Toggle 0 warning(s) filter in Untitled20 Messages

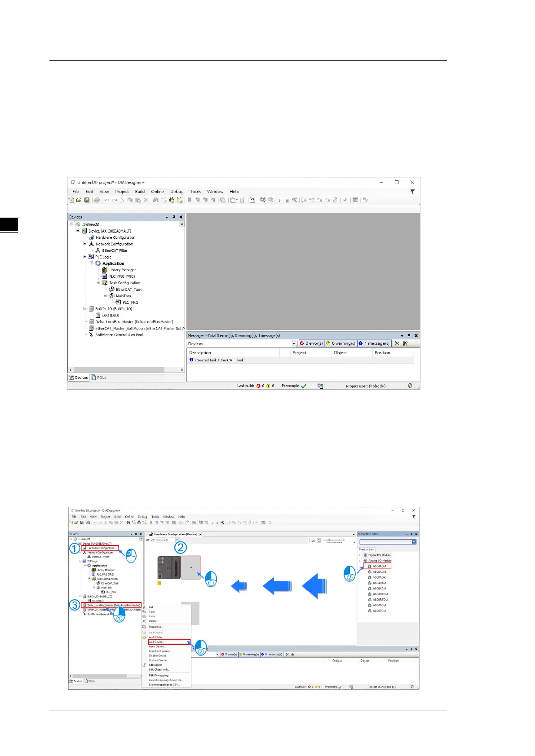tap(341, 343)
